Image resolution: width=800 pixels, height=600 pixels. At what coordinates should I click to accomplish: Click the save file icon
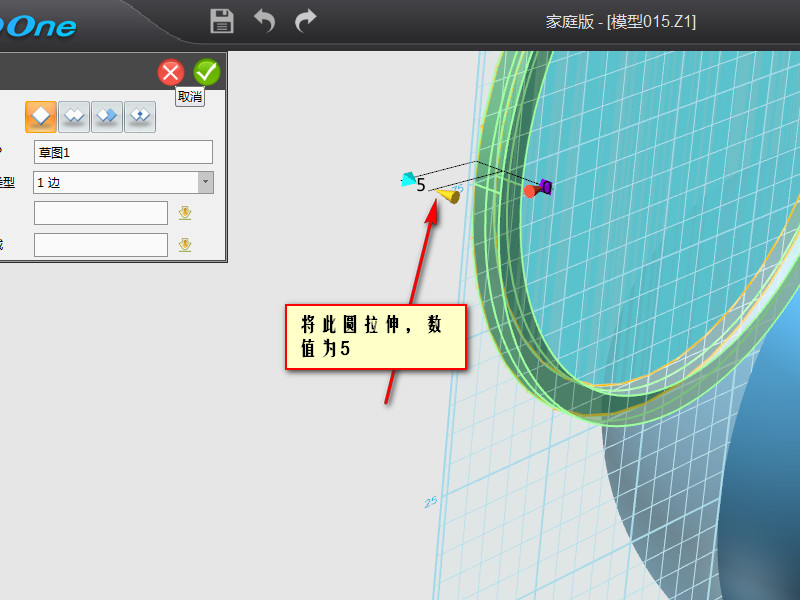tap(222, 20)
